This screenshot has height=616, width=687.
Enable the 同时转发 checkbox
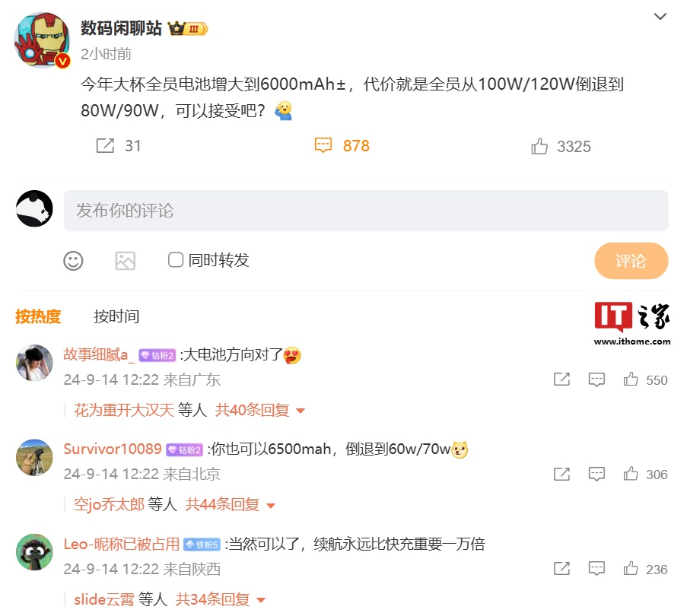pos(176,259)
